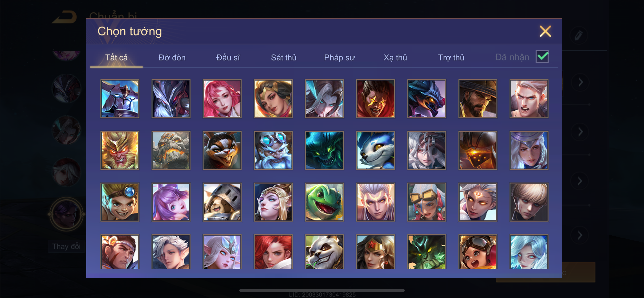Select the Đấu sĩ tab
The height and width of the screenshot is (298, 644).
[228, 58]
